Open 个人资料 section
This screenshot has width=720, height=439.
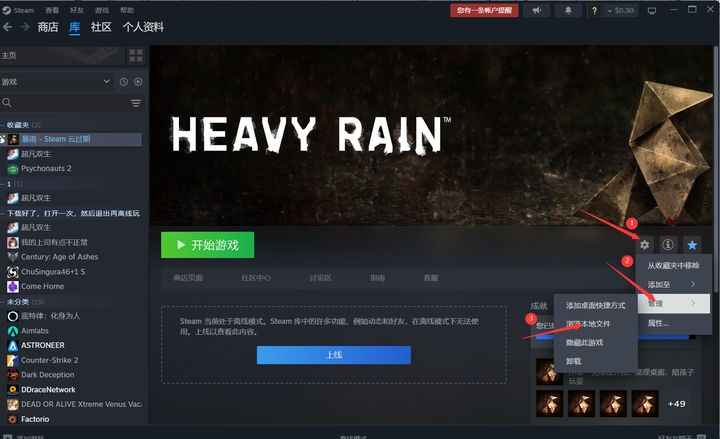(x=143, y=27)
